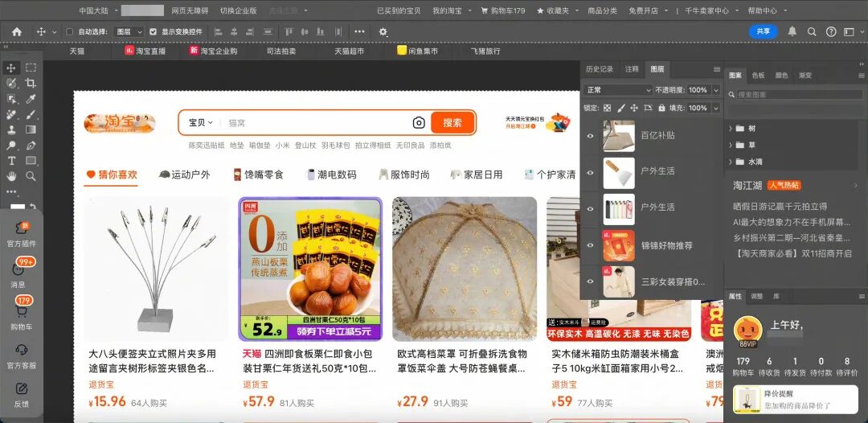
Task: Expand the 水滴 pattern folder
Action: tap(731, 162)
